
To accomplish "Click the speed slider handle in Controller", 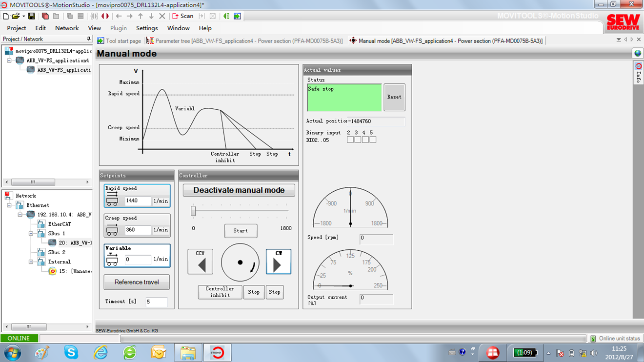I will tap(193, 211).
